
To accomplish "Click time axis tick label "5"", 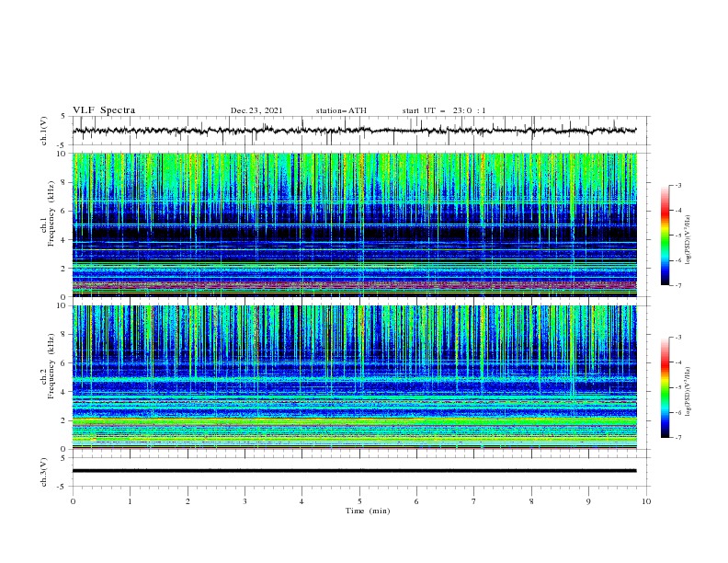I will [x=359, y=501].
